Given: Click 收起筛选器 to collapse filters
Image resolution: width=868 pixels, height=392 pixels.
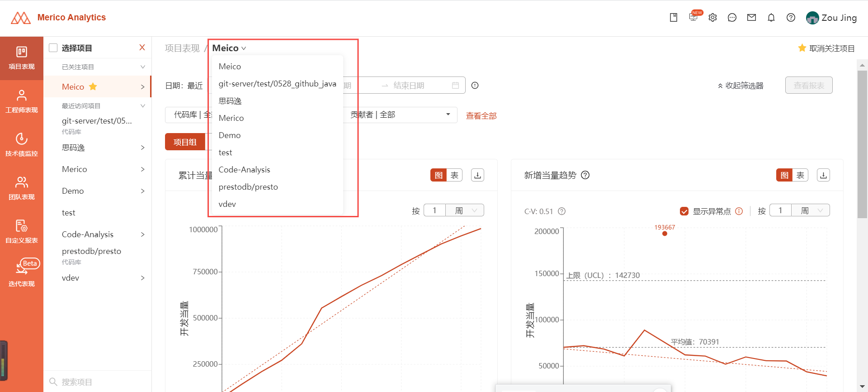Looking at the screenshot, I should click(x=740, y=86).
